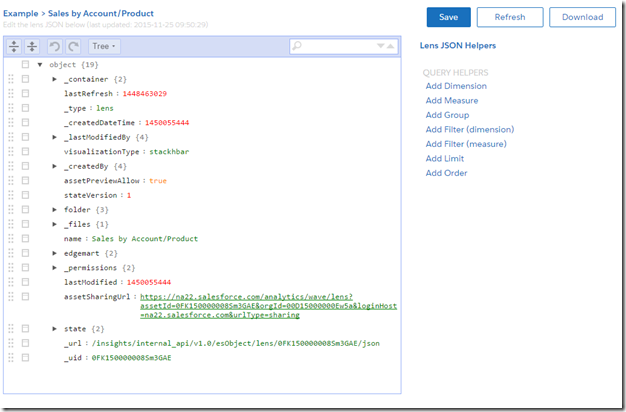Undo the last JSON edit
The image size is (626, 412).
coord(55,46)
